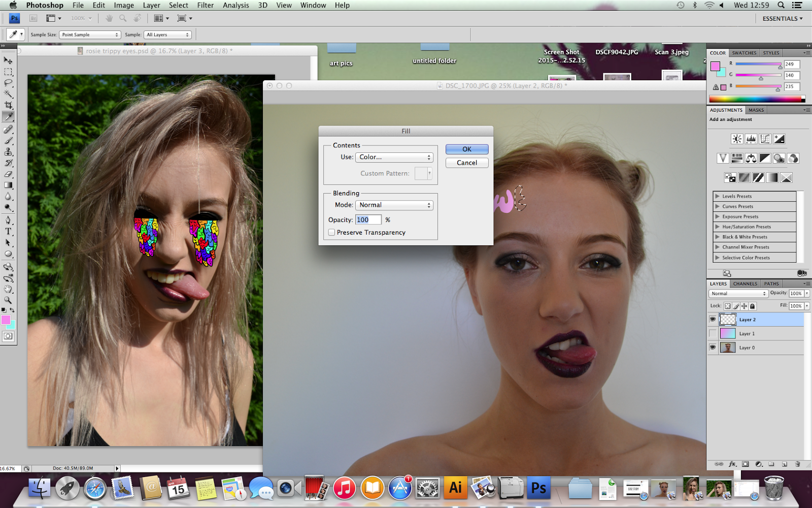Cancel the Fill dialog
812x508 pixels.
467,163
